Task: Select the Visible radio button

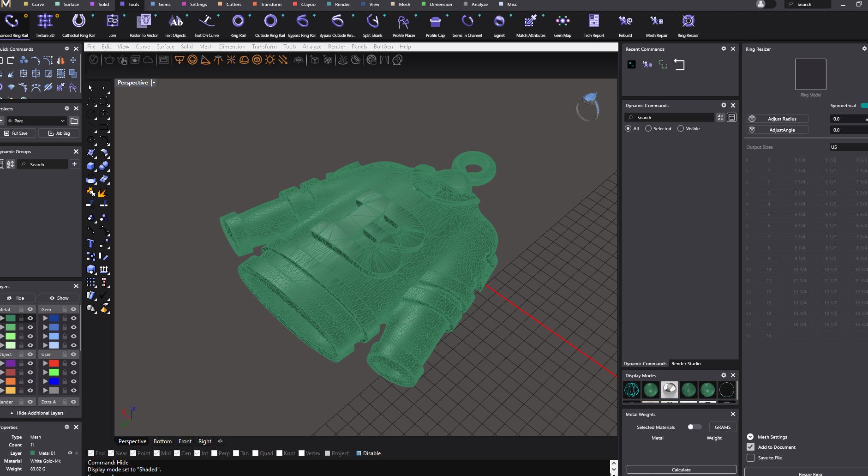Action: tap(681, 128)
